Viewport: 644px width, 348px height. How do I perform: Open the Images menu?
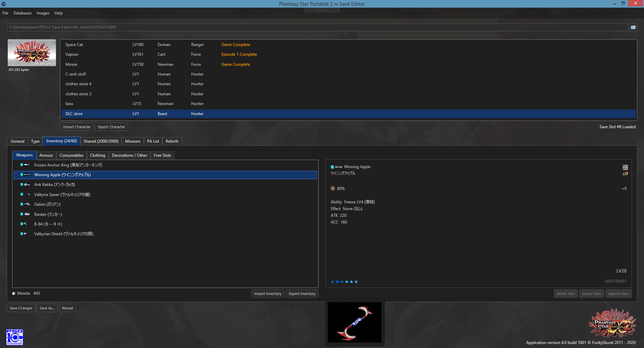pos(43,13)
